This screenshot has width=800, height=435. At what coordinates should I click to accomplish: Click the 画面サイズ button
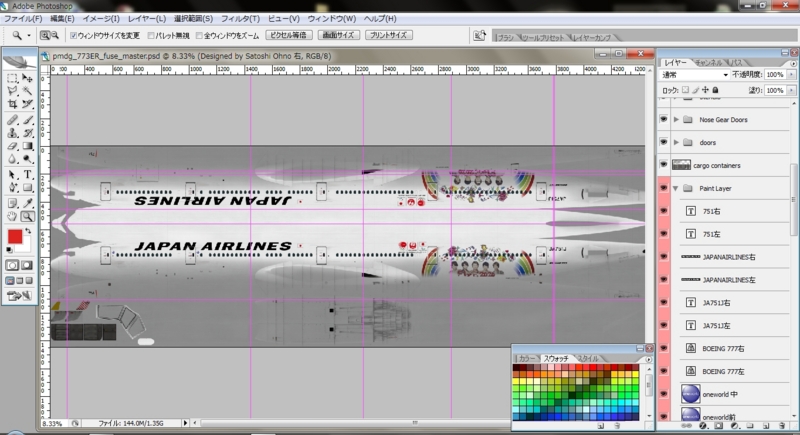339,35
